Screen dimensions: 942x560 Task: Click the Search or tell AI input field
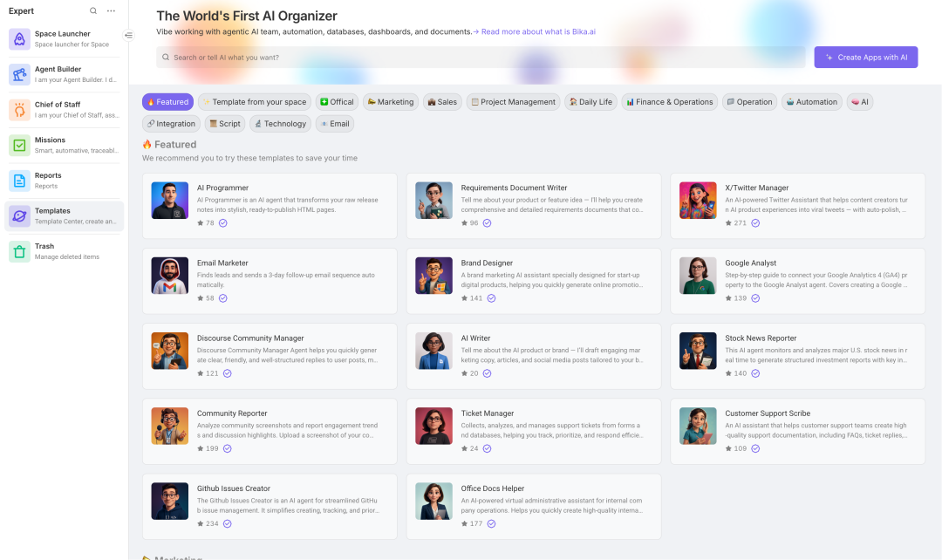[x=481, y=57]
